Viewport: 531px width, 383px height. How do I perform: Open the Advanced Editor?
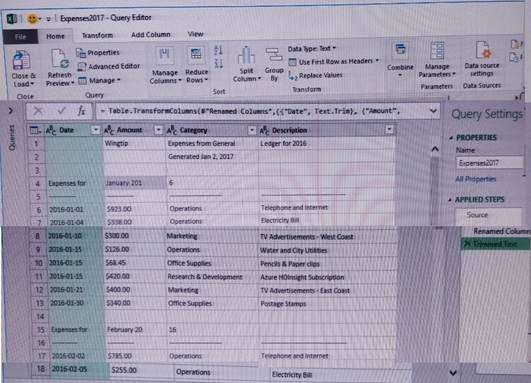[109, 66]
